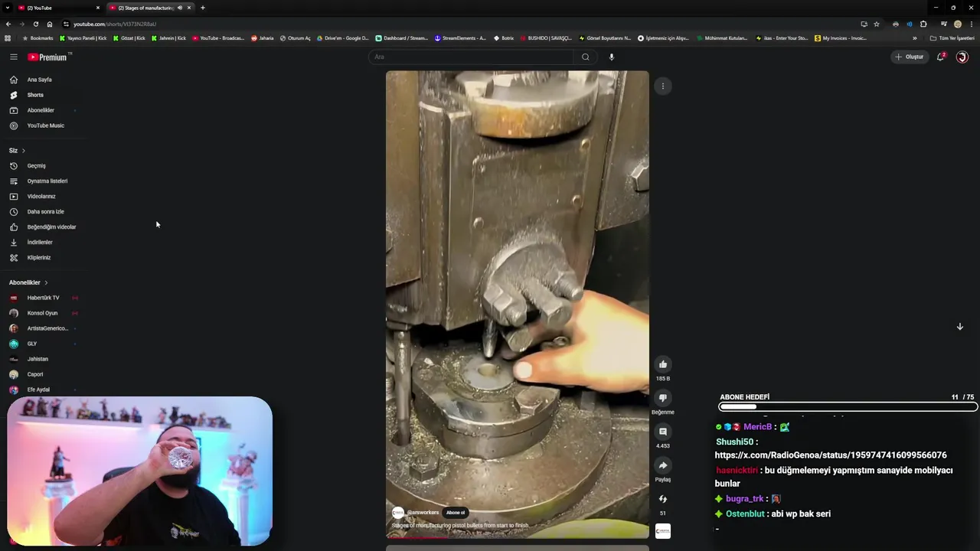Viewport: 980px width, 551px height.
Task: Open Konsol Oyun channel
Action: [x=42, y=313]
